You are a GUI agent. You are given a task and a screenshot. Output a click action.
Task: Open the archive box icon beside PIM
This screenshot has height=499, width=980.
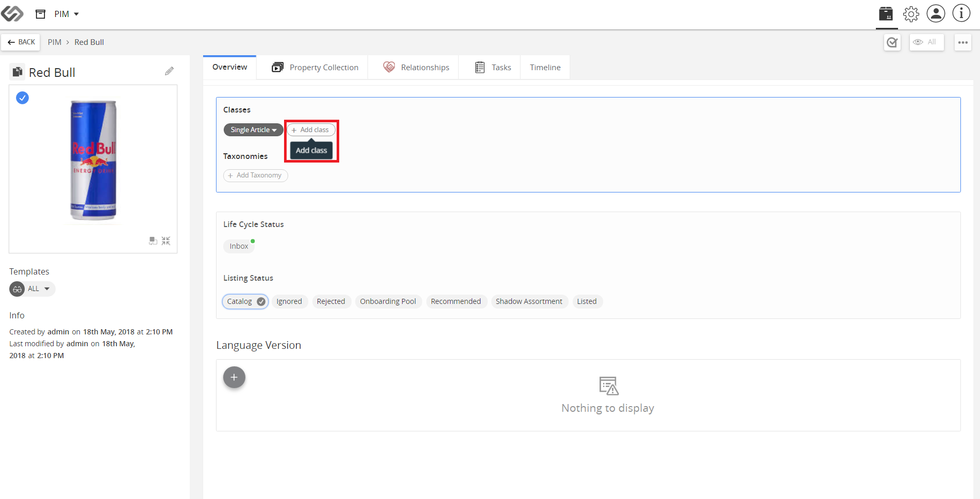40,14
